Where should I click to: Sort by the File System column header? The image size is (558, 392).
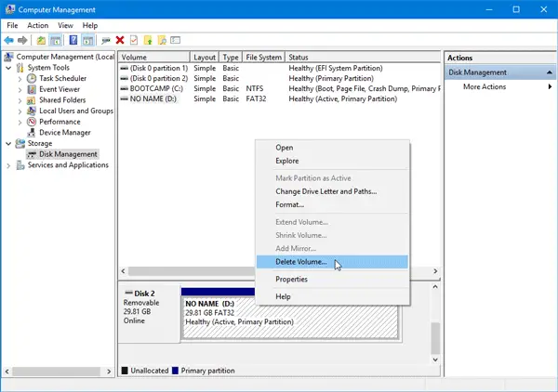coord(264,58)
